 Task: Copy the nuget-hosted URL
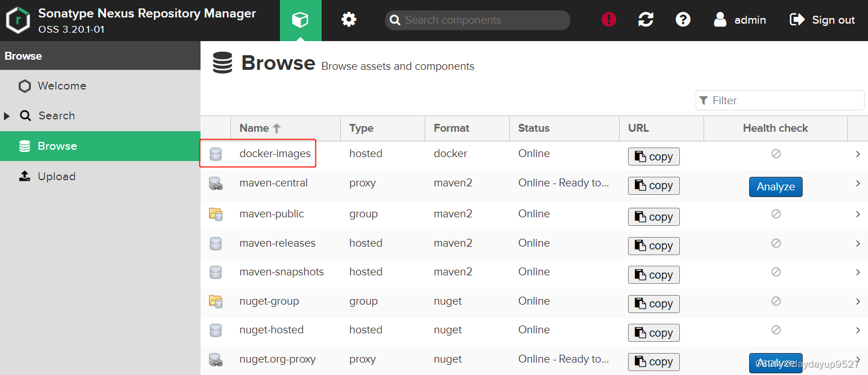654,333
